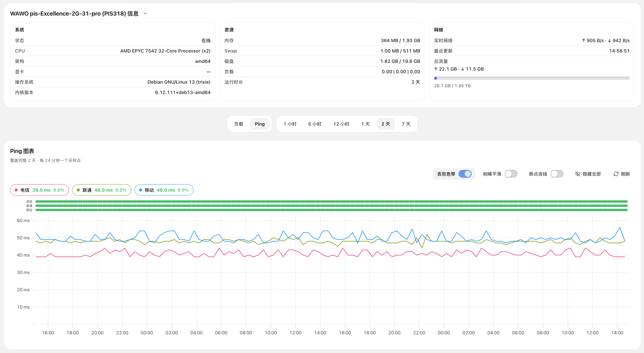Toggle the 电信 series legend chip

point(39,190)
